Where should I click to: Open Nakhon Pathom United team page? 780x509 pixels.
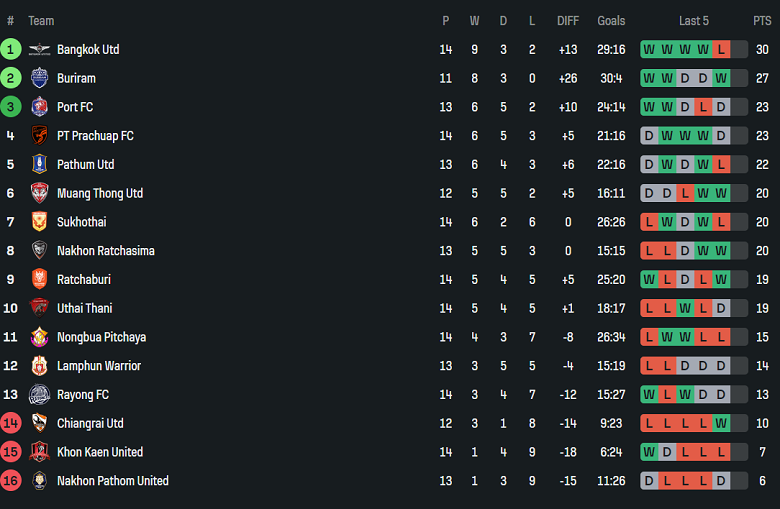coord(112,481)
